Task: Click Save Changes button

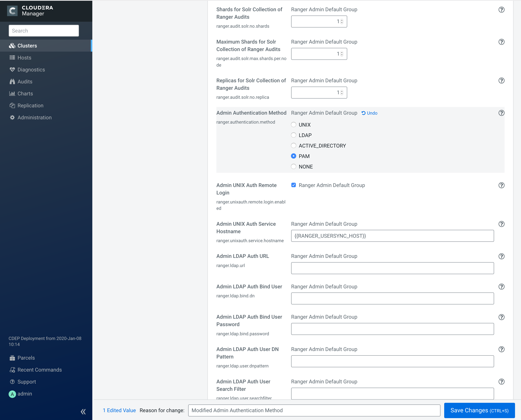Action: tap(479, 410)
